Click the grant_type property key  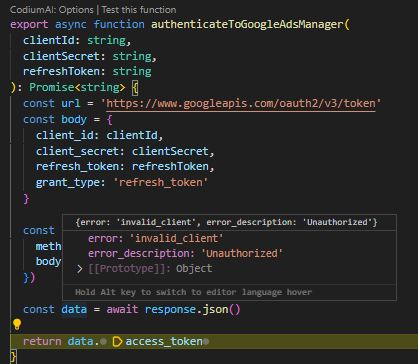tap(68, 183)
